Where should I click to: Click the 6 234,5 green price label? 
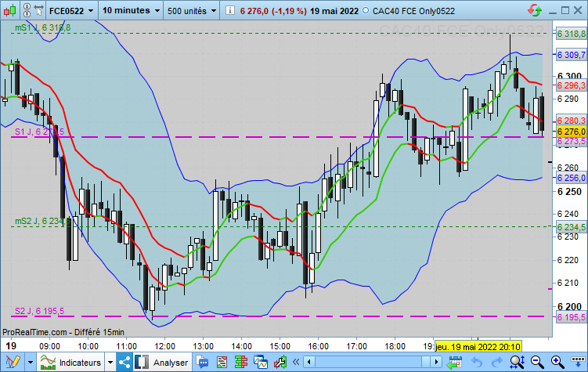[571, 227]
